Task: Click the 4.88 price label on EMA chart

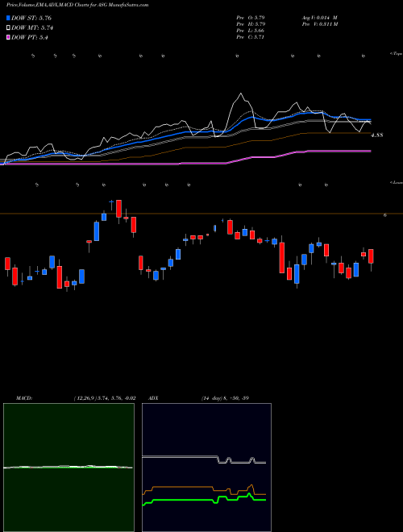Action: coord(377,135)
